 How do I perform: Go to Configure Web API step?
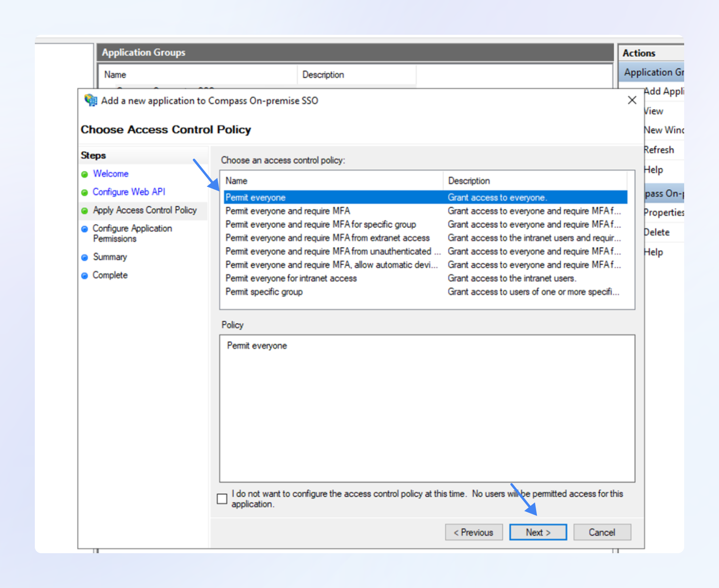click(129, 192)
